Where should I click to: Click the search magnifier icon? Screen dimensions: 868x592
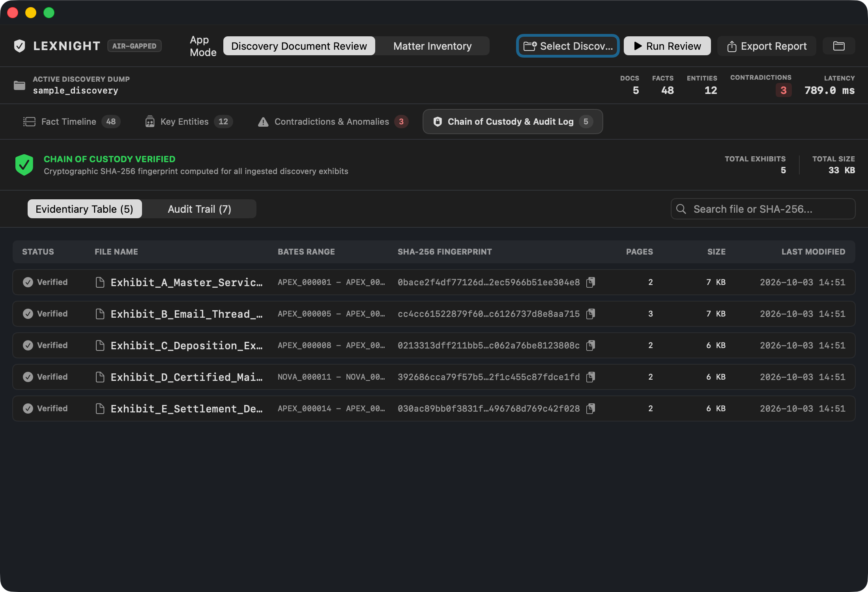click(681, 209)
